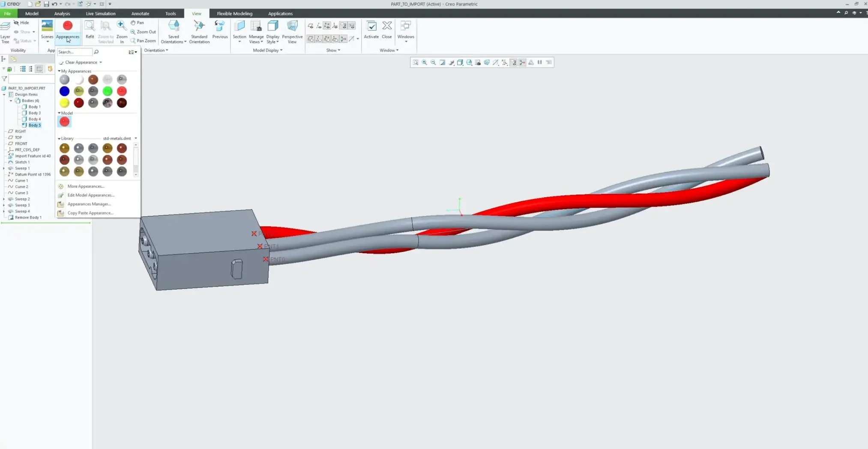Restore the Previous view
868x449 pixels.
click(x=220, y=26)
